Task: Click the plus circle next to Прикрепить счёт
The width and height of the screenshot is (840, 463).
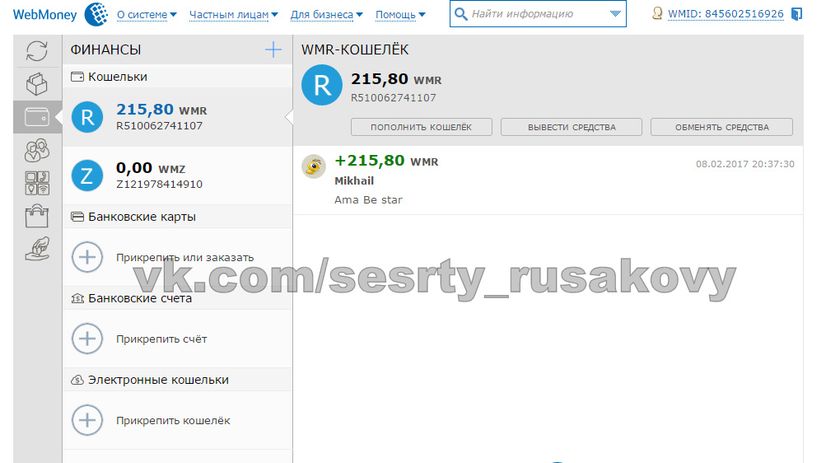Action: tap(87, 339)
